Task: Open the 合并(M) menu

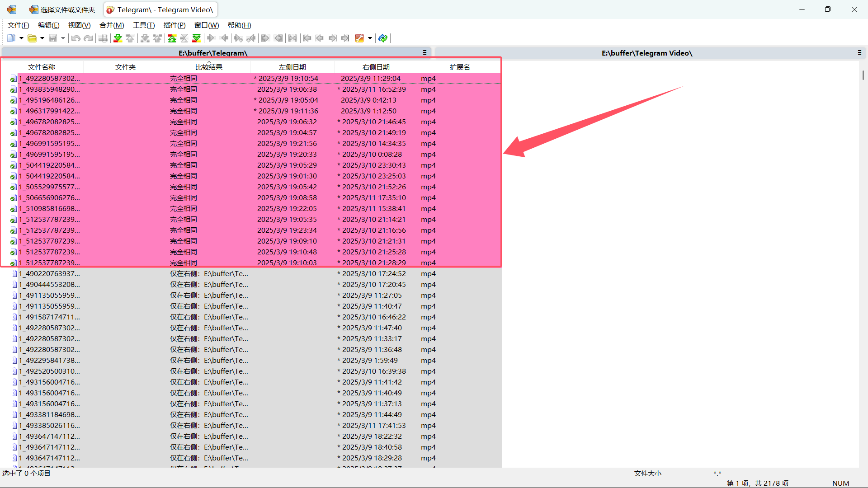Action: [112, 25]
